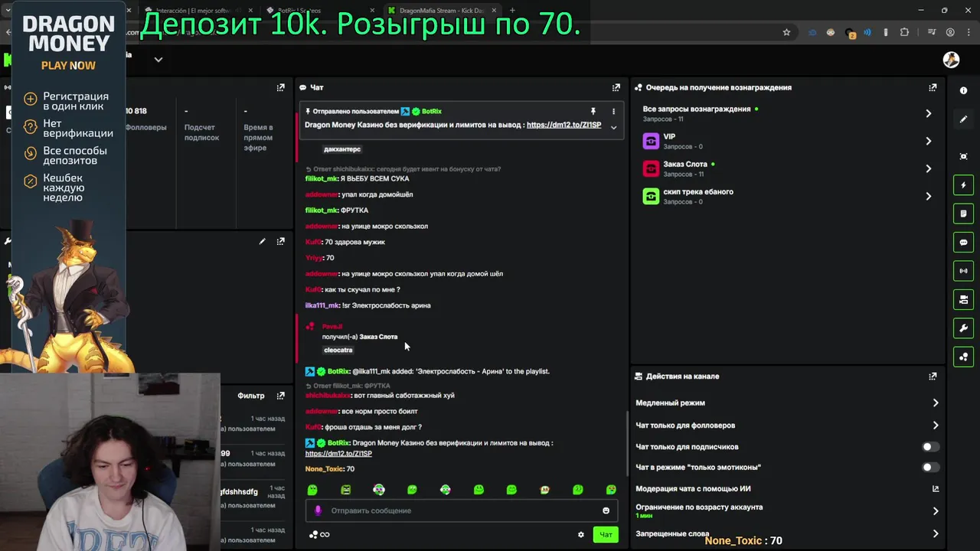980x551 pixels.
Task: Click the pencil edit icon in right sidebar
Action: (964, 119)
